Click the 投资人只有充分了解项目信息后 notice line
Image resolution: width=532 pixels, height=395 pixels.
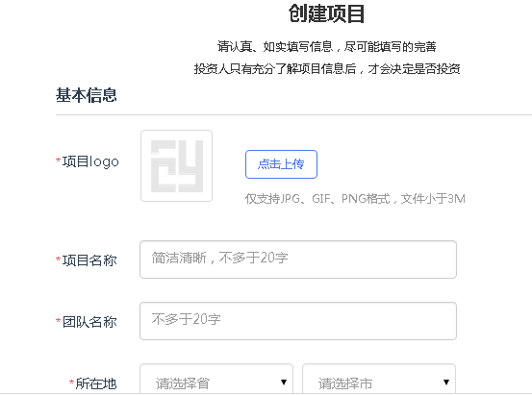pyautogui.click(x=327, y=69)
